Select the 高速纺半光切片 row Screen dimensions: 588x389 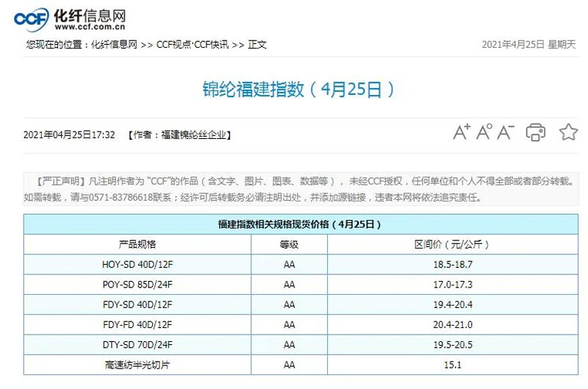[x=137, y=365]
